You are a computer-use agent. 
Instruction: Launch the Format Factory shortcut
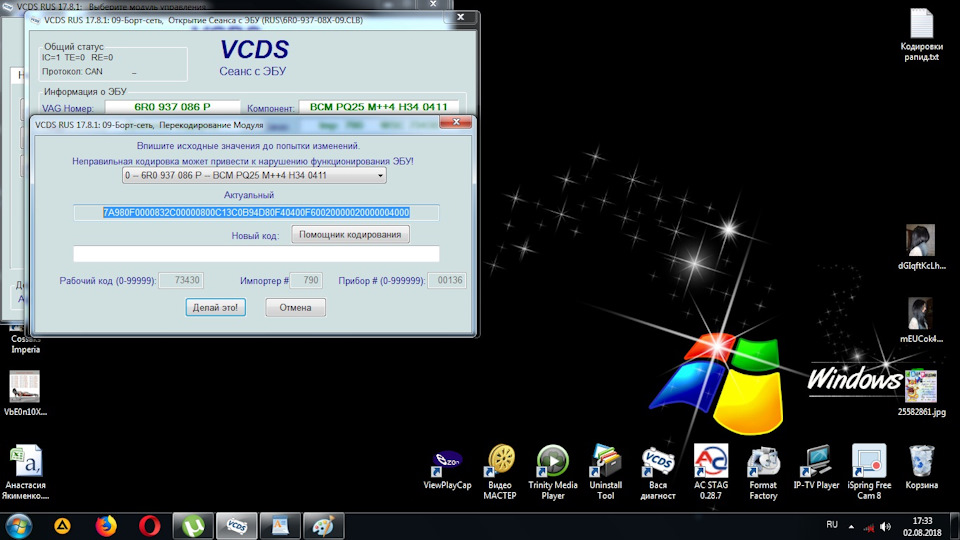763,471
